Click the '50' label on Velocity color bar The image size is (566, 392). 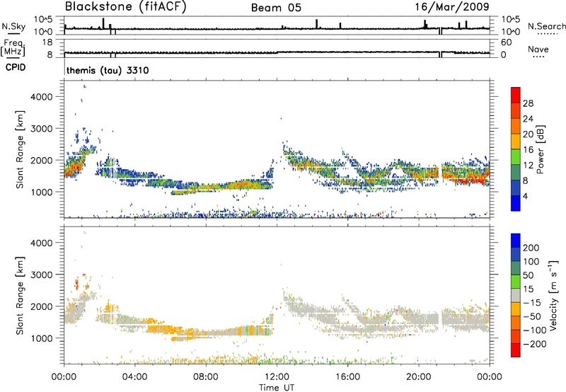528,275
